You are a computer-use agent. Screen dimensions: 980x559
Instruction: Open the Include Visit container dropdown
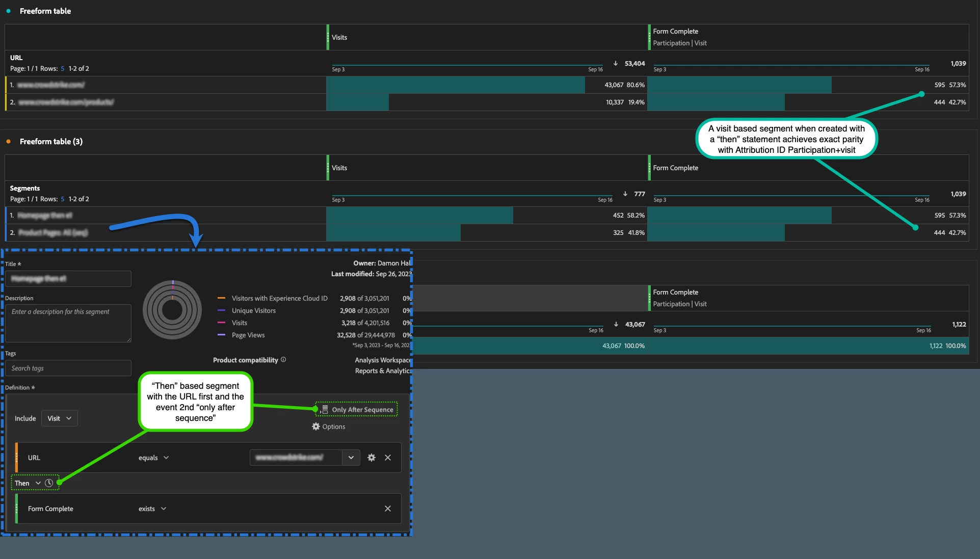pos(59,418)
